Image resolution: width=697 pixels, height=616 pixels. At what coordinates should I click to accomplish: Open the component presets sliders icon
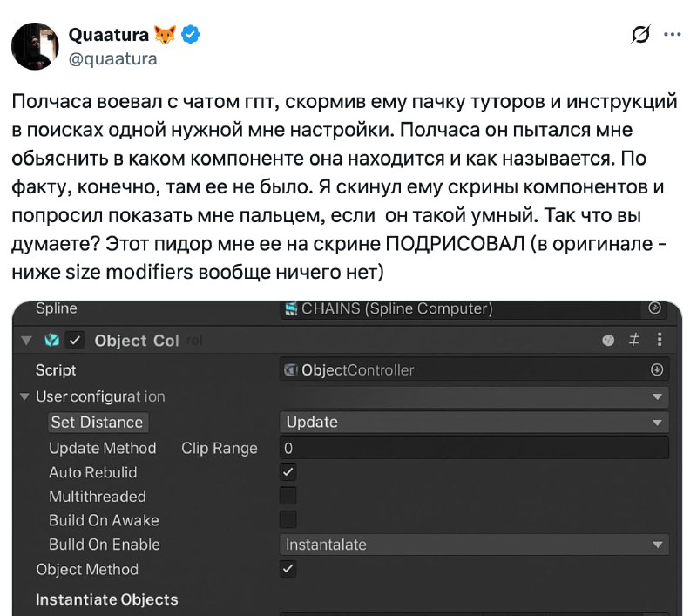click(x=634, y=341)
